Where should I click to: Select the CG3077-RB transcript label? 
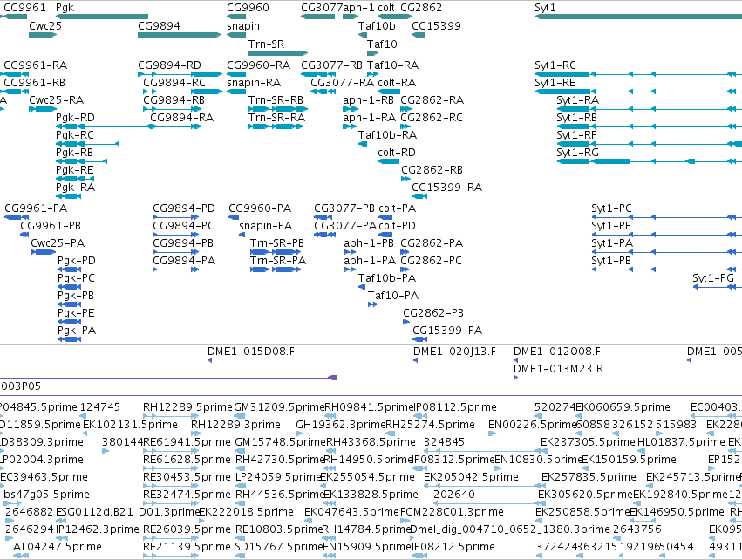[331, 65]
